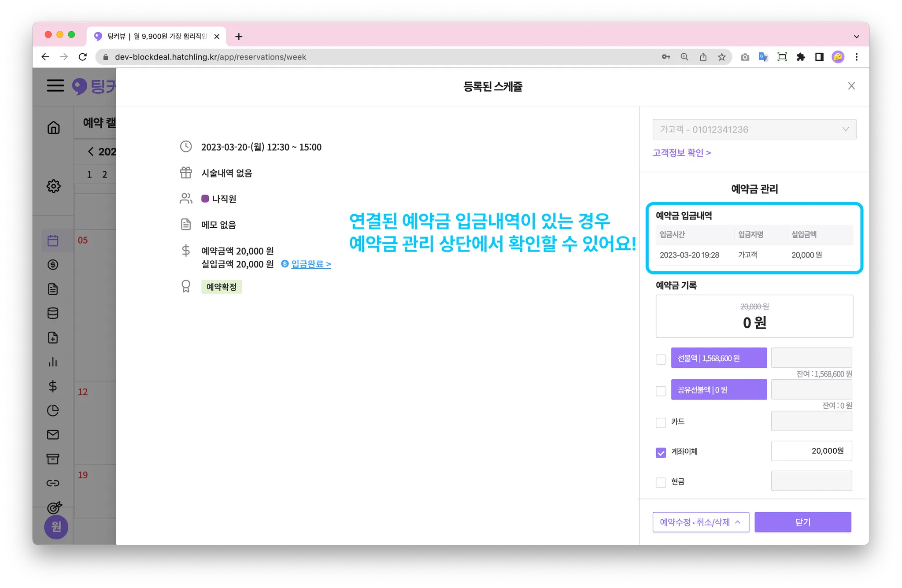Click the bar chart statistics icon

[53, 362]
